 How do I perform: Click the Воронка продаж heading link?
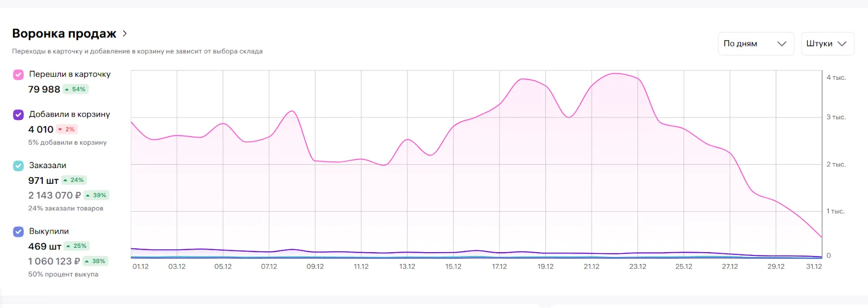(64, 34)
